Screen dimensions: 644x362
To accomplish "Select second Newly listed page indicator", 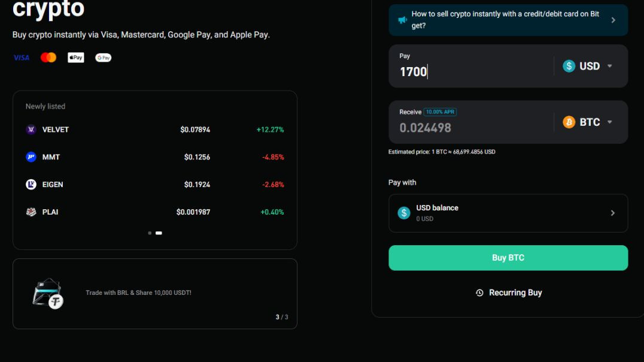I will 159,233.
